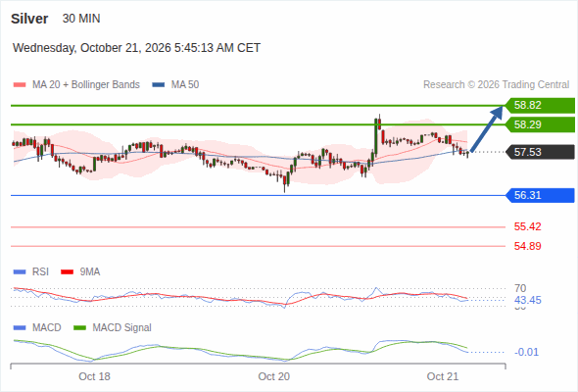578x392 pixels.
Task: Click the 30 MIN timeframe label
Action: pos(81,19)
